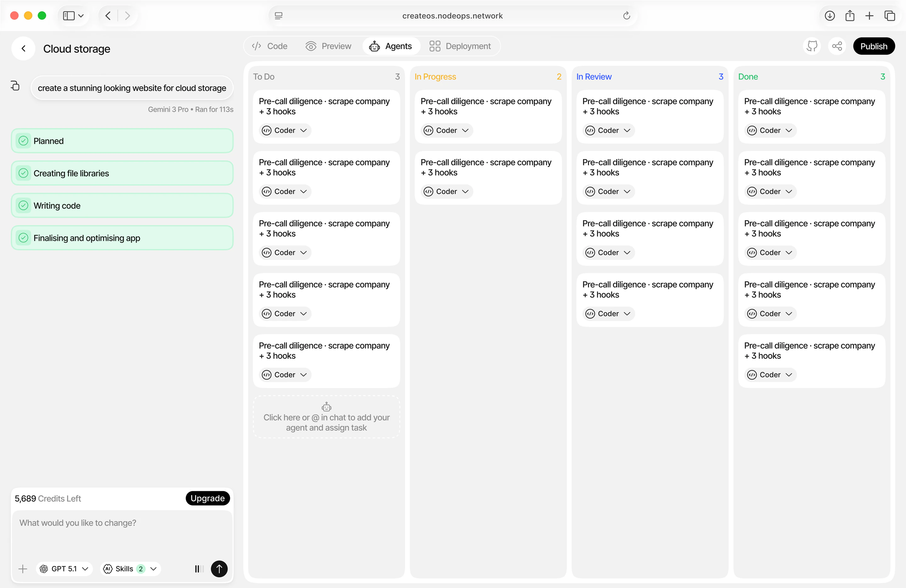This screenshot has width=906, height=588.
Task: Open the GitHub integration icon
Action: click(812, 47)
